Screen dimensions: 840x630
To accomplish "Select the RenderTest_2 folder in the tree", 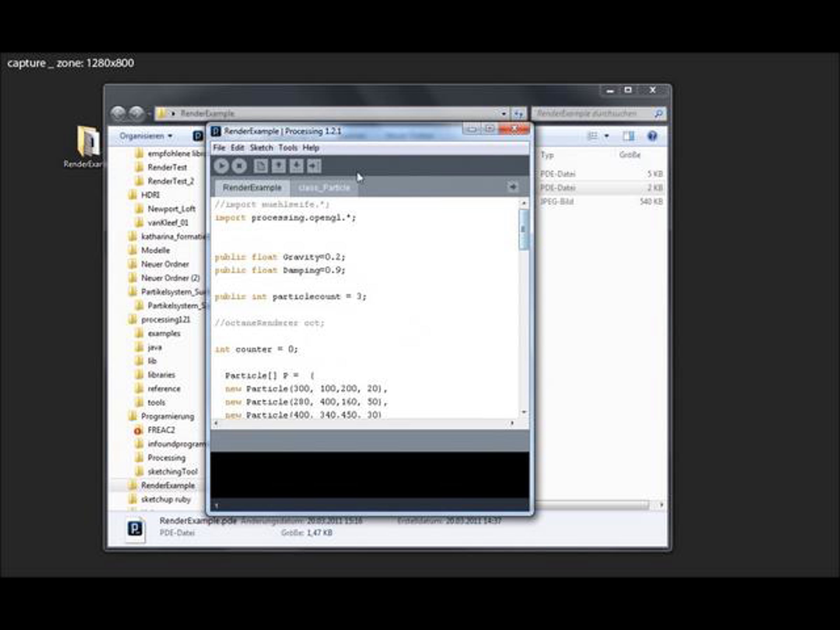I will point(171,181).
